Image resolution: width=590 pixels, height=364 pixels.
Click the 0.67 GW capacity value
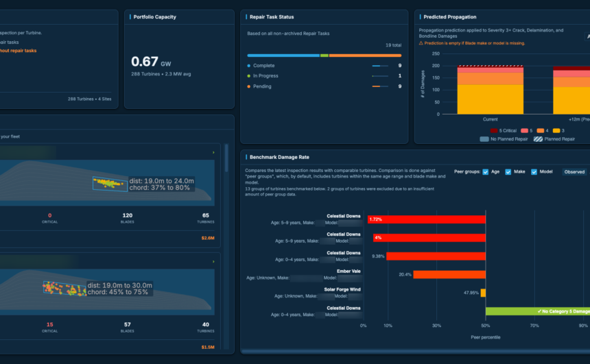[x=151, y=62]
